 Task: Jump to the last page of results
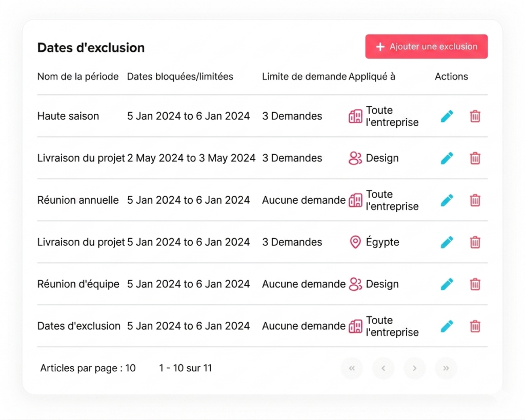(446, 368)
